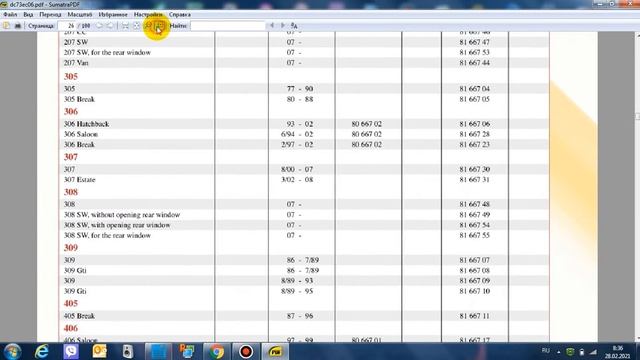The image size is (640, 360).
Task: Open the Настройки menu
Action: click(148, 14)
